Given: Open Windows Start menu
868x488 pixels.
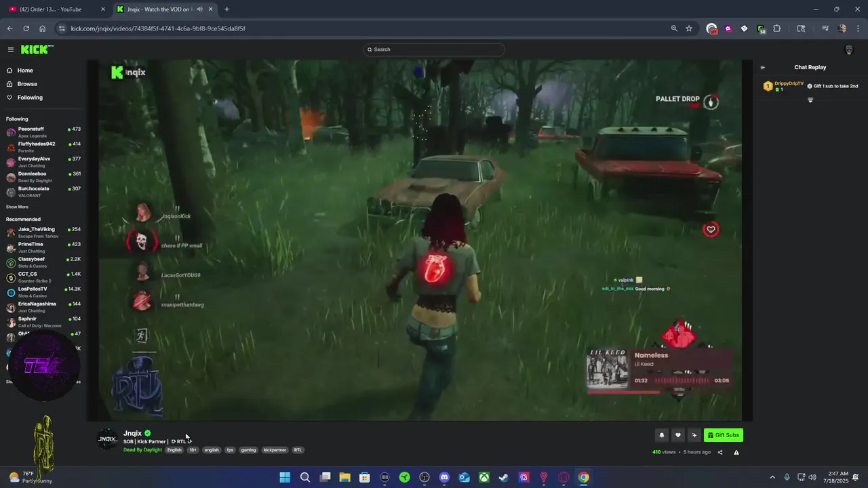Looking at the screenshot, I should coord(285,477).
